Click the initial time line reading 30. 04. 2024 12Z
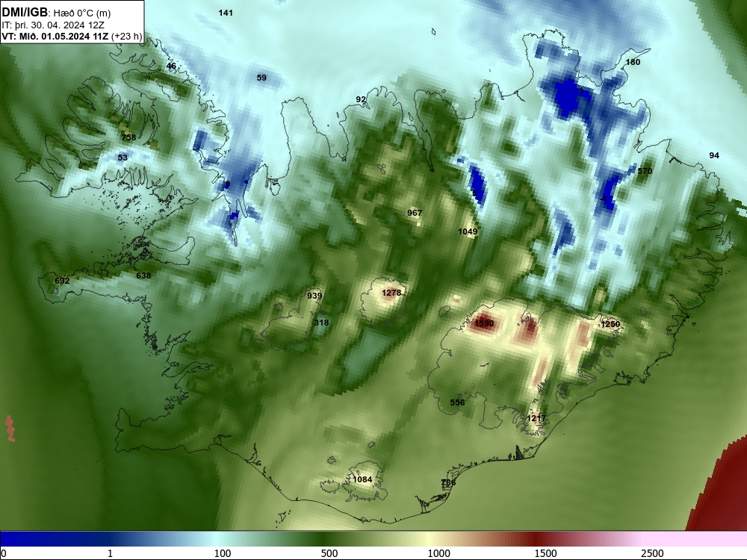 point(53,25)
